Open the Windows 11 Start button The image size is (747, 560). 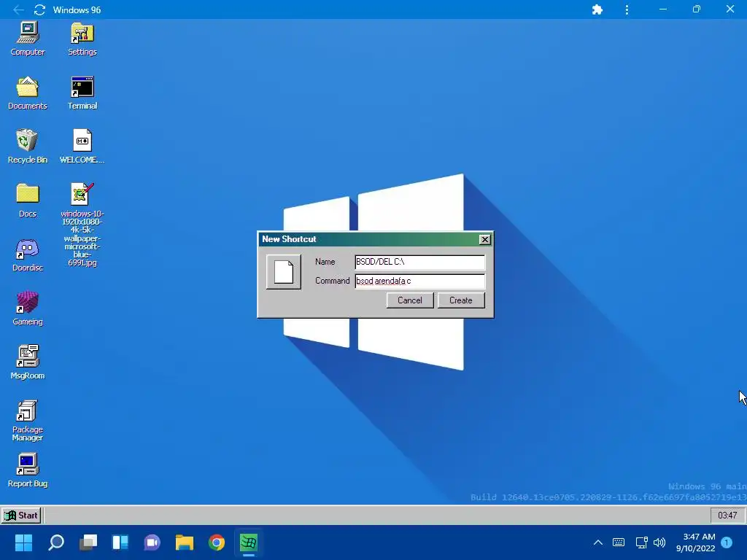[x=23, y=542]
